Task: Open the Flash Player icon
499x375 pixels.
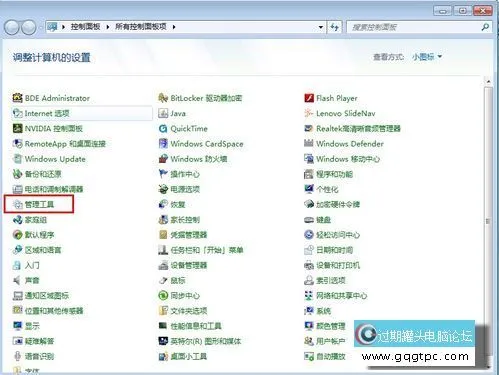Action: pos(309,98)
